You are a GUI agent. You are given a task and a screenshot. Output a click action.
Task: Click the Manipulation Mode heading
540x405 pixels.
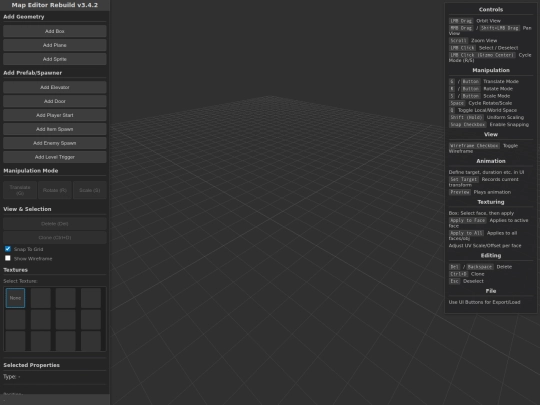tap(31, 170)
